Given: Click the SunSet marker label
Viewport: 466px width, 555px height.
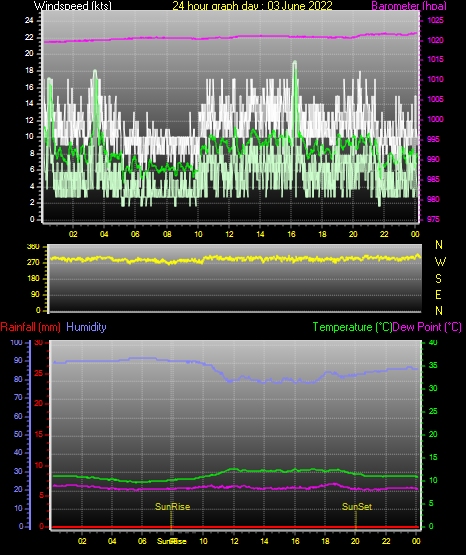Looking at the screenshot, I should [x=357, y=507].
